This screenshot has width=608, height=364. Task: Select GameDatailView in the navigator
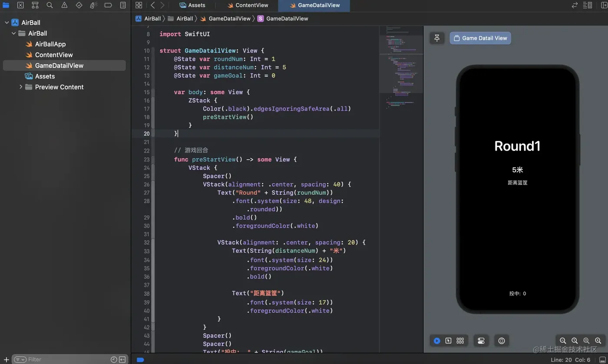coord(64,66)
